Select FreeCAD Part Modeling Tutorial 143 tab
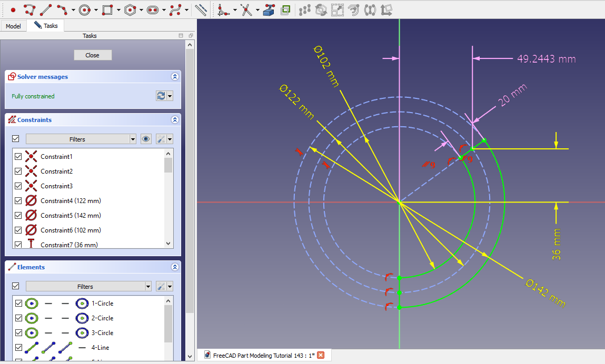 point(259,355)
